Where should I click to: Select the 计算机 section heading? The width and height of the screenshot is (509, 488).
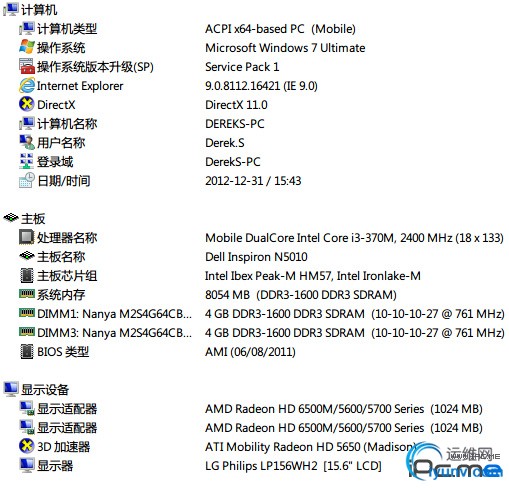[39, 10]
